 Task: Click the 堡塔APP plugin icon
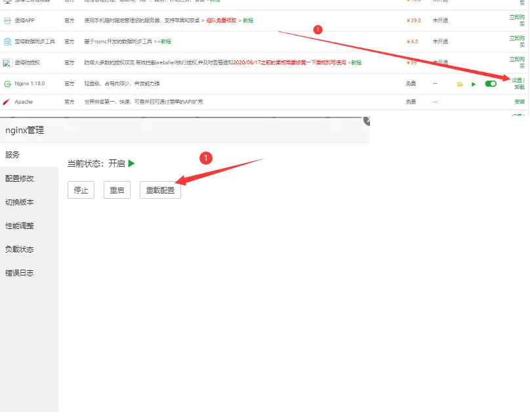[7, 21]
